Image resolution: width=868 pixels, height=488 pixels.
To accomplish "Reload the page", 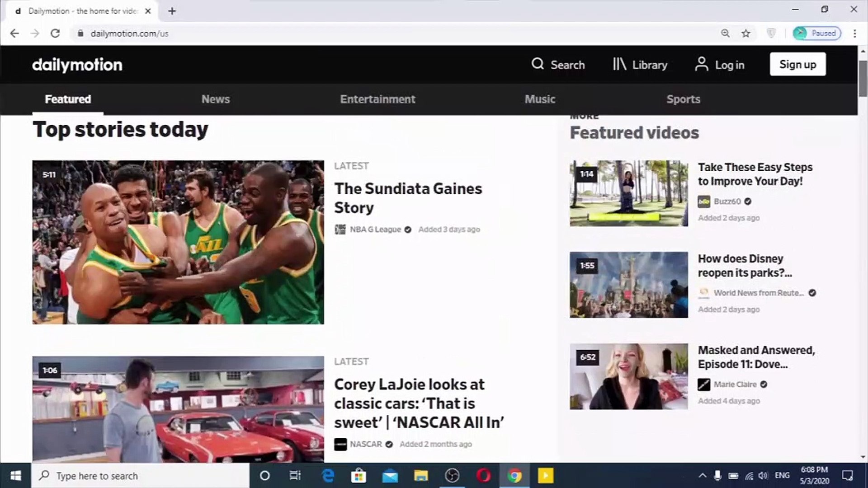I will coord(55,33).
